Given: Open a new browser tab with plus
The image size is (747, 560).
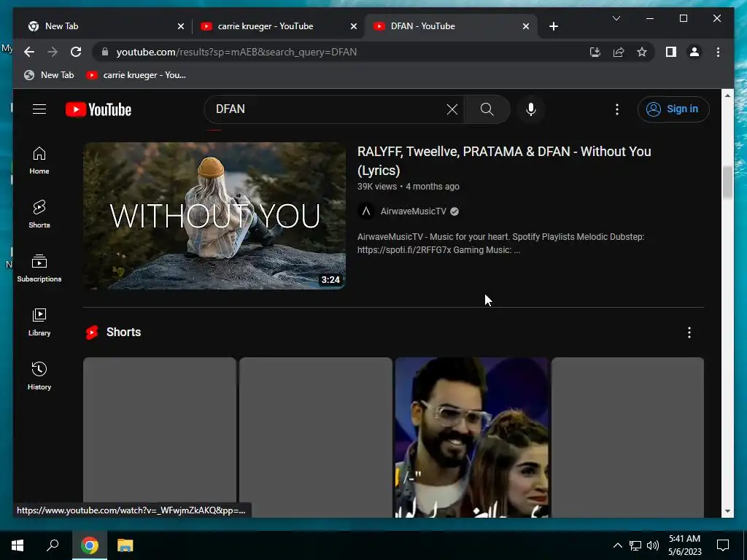Looking at the screenshot, I should (x=553, y=26).
